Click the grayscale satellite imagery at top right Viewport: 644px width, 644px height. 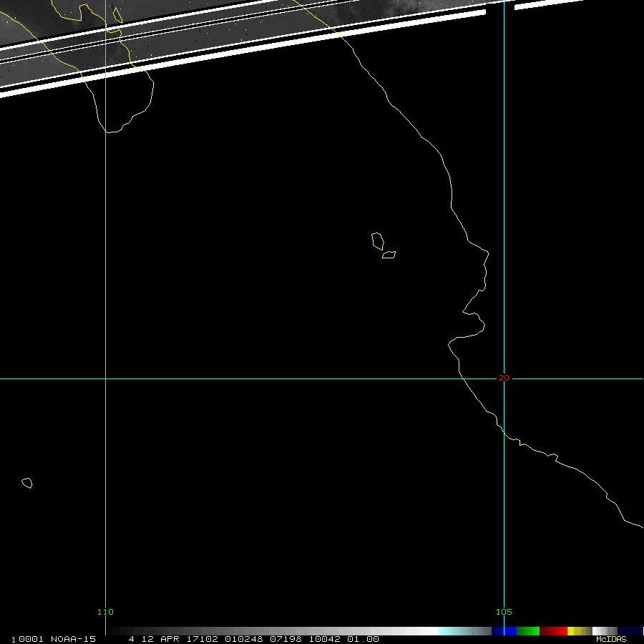point(429,7)
